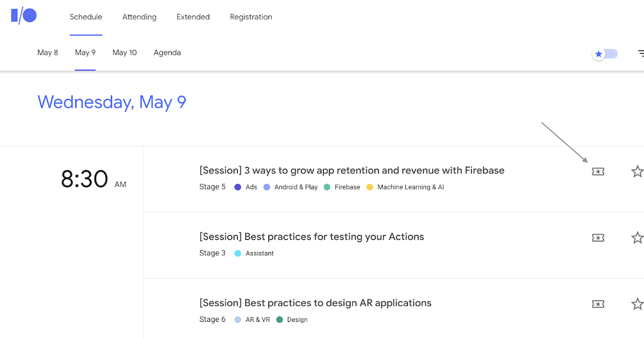
Task: Star the Firebase retention and revenue session
Action: tap(637, 172)
